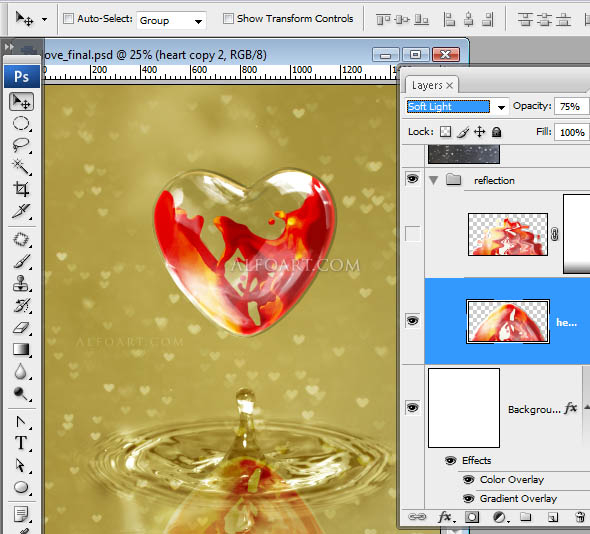Enable Show Transform Controls checkbox
Viewport: 590px width, 534px height.
point(228,18)
